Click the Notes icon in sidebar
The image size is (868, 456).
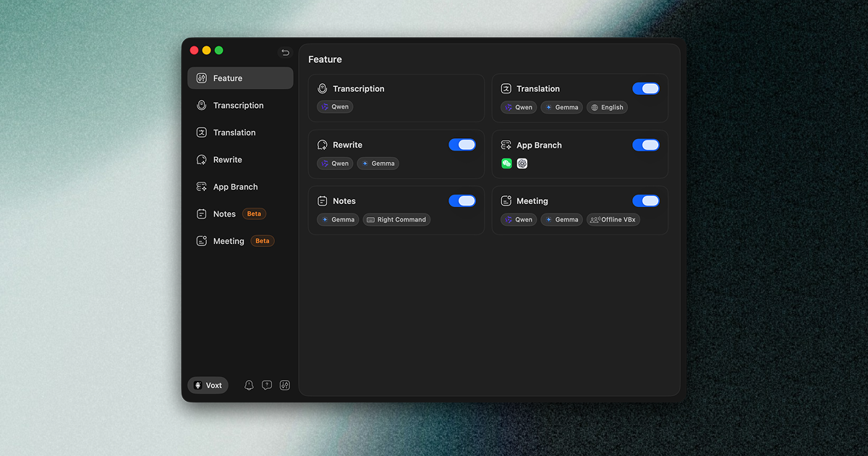pyautogui.click(x=202, y=214)
